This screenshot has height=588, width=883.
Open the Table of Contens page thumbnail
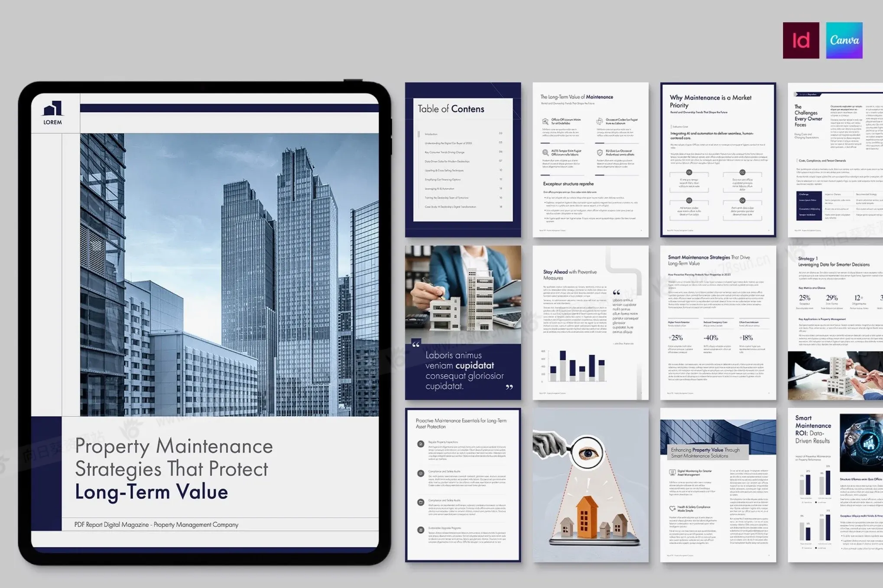[x=463, y=159]
